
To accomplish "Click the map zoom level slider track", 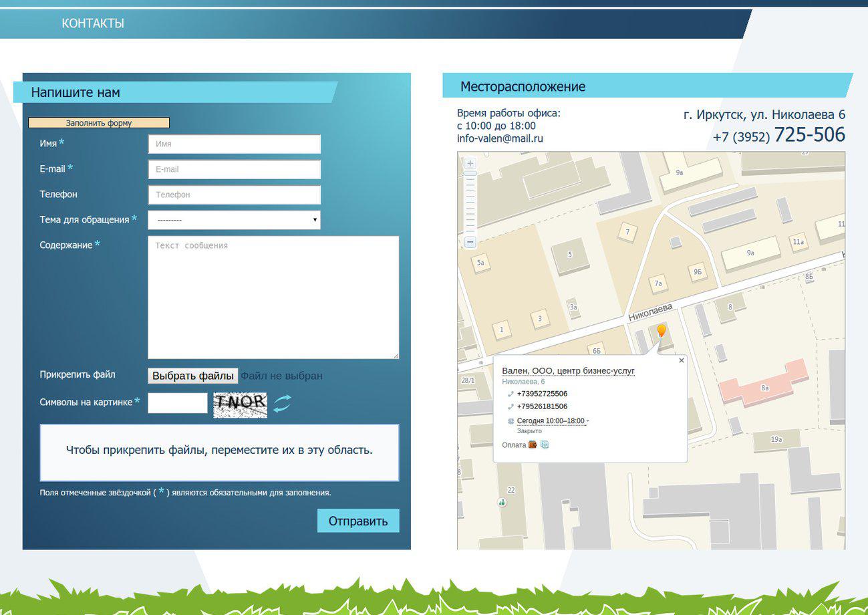I will pyautogui.click(x=470, y=204).
